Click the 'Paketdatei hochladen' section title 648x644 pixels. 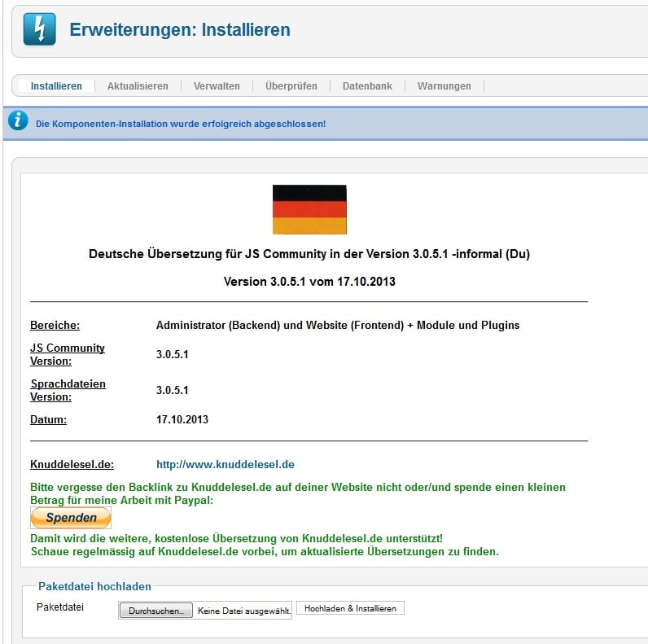coord(94,585)
